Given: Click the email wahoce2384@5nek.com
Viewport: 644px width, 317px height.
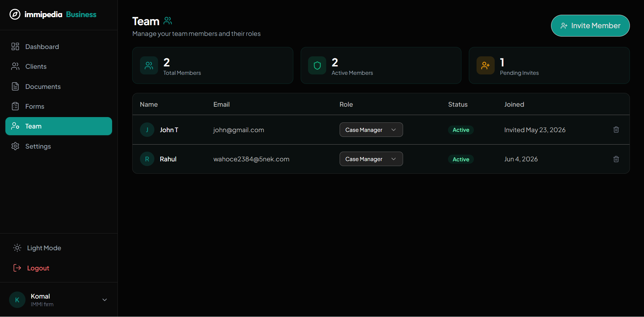Looking at the screenshot, I should pyautogui.click(x=251, y=159).
